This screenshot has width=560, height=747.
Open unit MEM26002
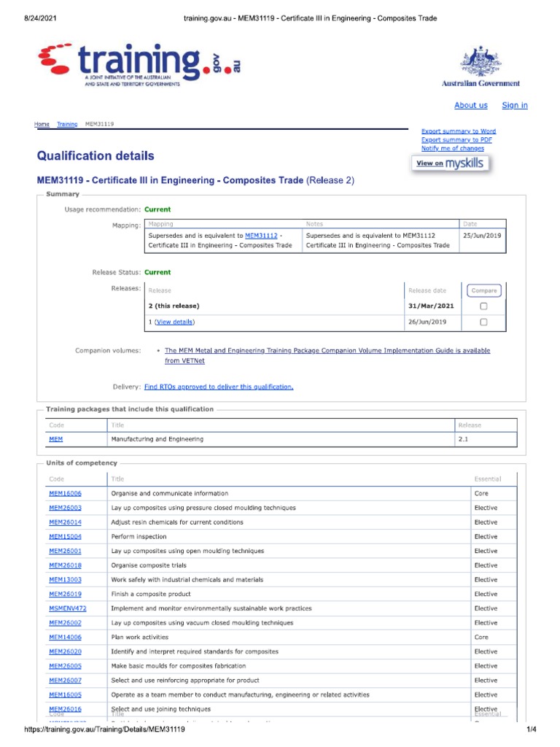point(65,623)
